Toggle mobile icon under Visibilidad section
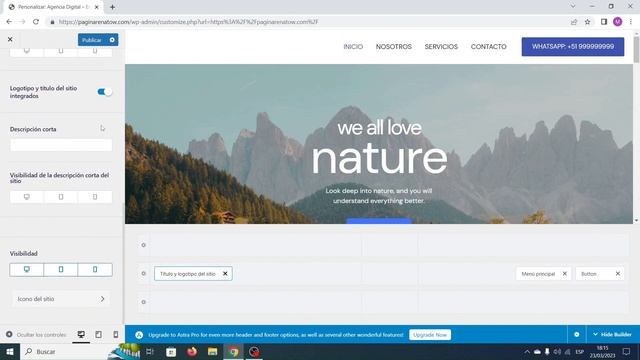 tap(95, 269)
